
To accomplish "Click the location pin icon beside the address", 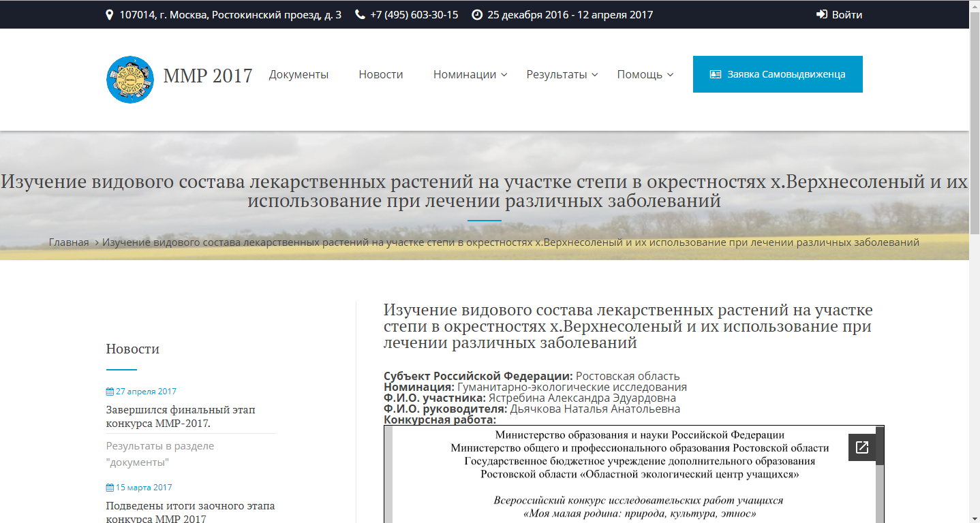I will [x=109, y=14].
